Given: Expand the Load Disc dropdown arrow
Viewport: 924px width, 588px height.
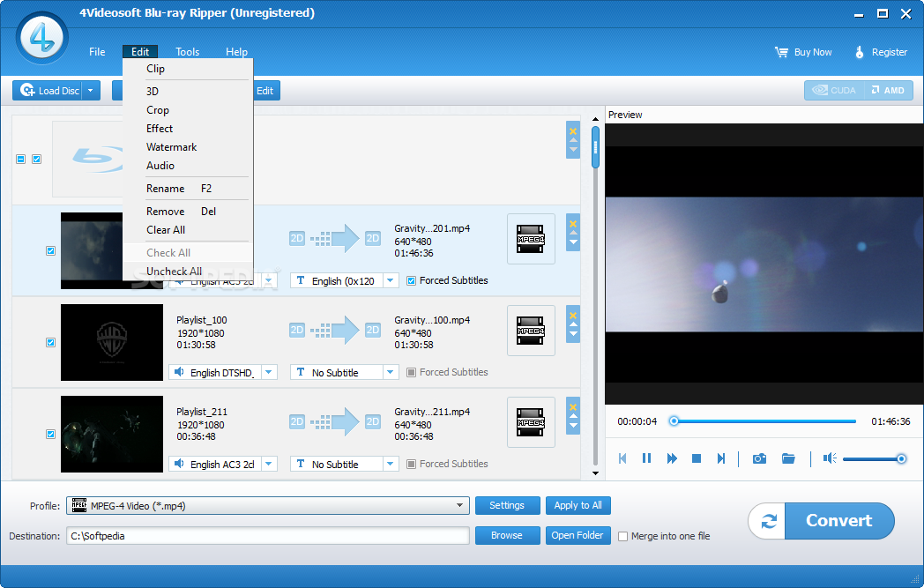Looking at the screenshot, I should tap(91, 91).
